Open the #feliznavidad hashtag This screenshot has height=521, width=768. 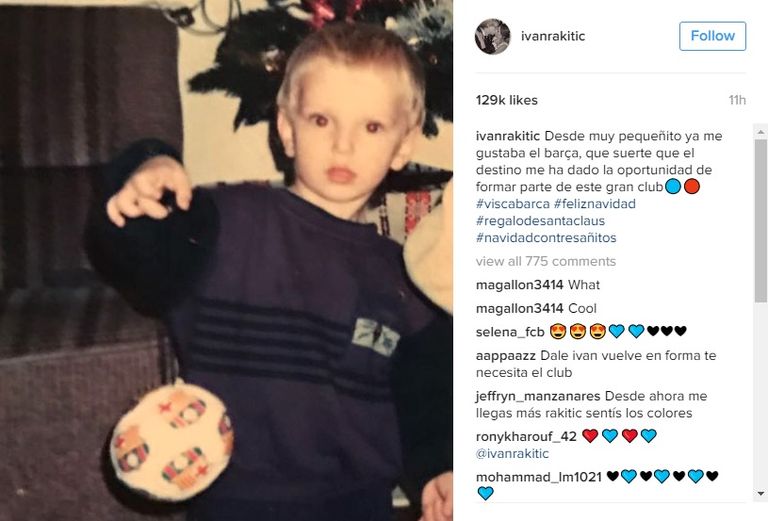tap(595, 204)
